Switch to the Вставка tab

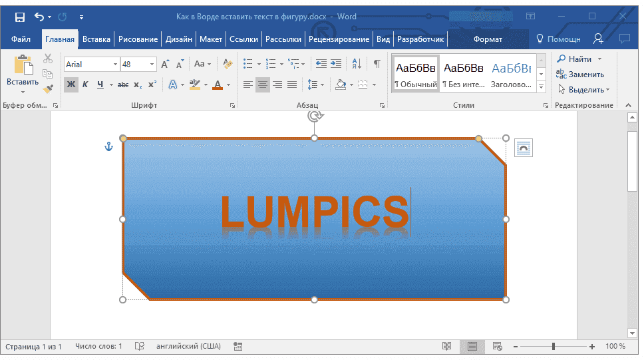(x=96, y=39)
